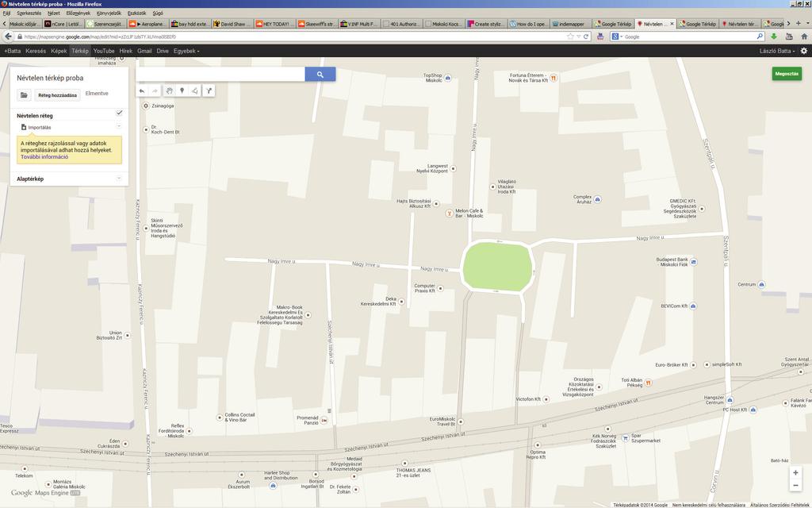Click the Névtelen térkép proba map title
Image resolution: width=812 pixels, height=508 pixels.
[x=50, y=78]
